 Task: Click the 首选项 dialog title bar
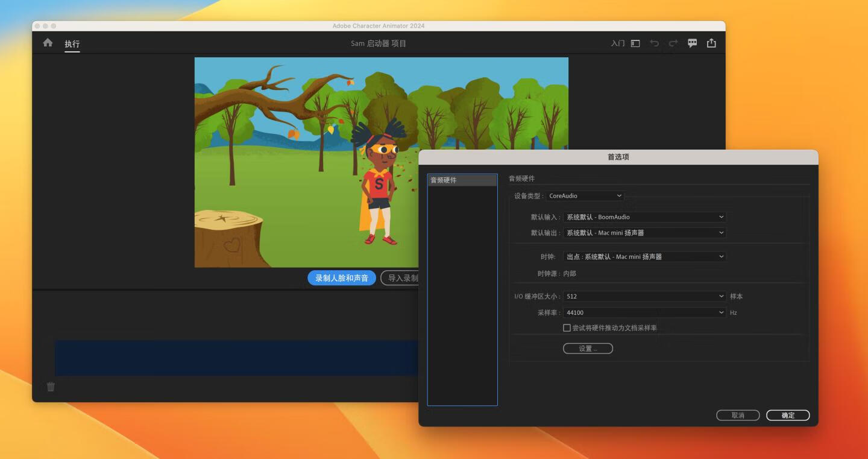click(x=618, y=157)
